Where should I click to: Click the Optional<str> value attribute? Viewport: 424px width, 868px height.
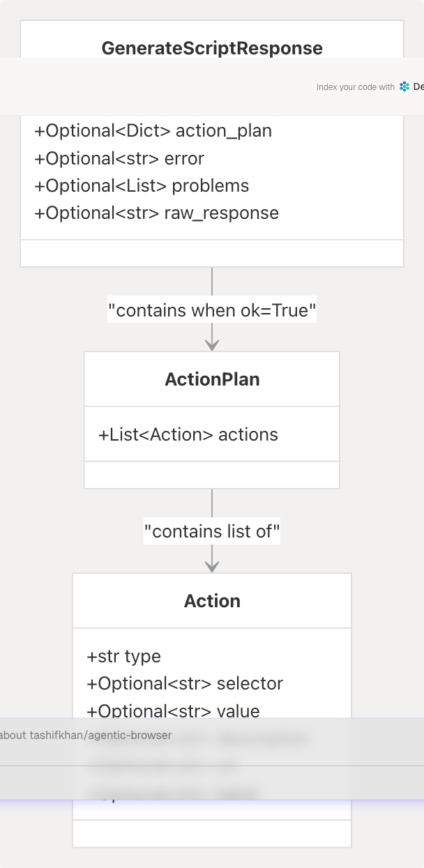(x=173, y=711)
